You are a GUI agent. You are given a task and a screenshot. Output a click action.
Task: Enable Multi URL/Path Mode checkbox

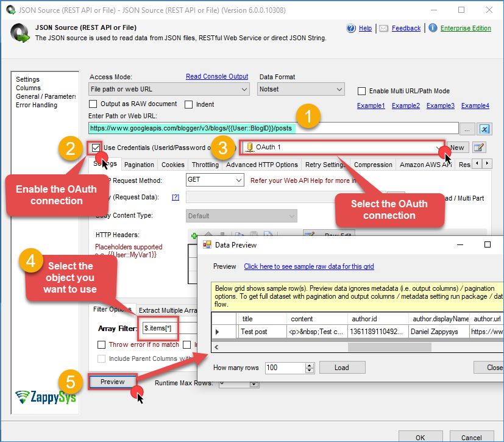click(x=363, y=91)
